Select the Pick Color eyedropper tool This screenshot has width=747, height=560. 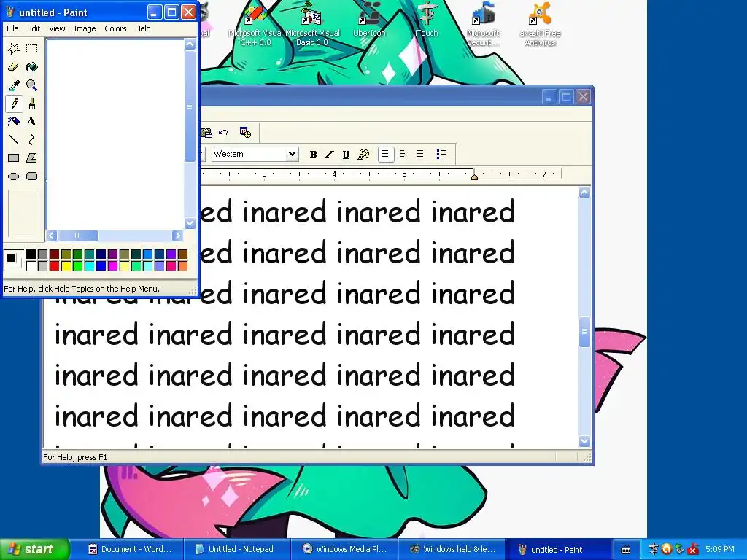click(14, 85)
